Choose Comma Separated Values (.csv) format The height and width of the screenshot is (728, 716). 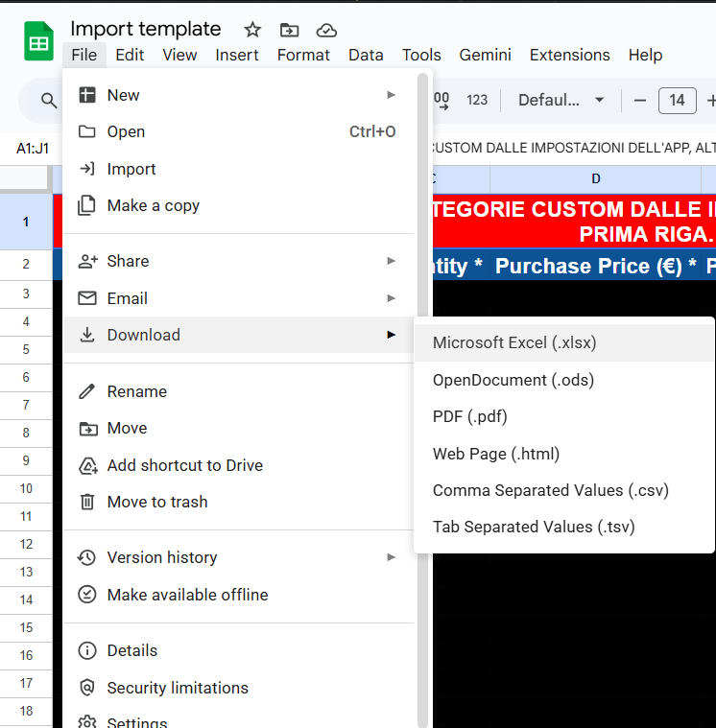point(550,490)
